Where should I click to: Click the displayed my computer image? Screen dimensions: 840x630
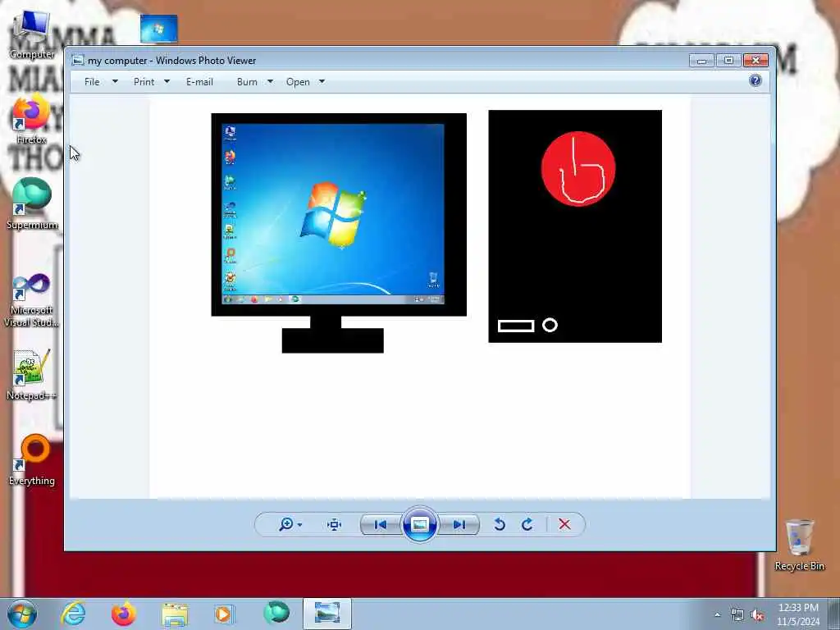420,297
